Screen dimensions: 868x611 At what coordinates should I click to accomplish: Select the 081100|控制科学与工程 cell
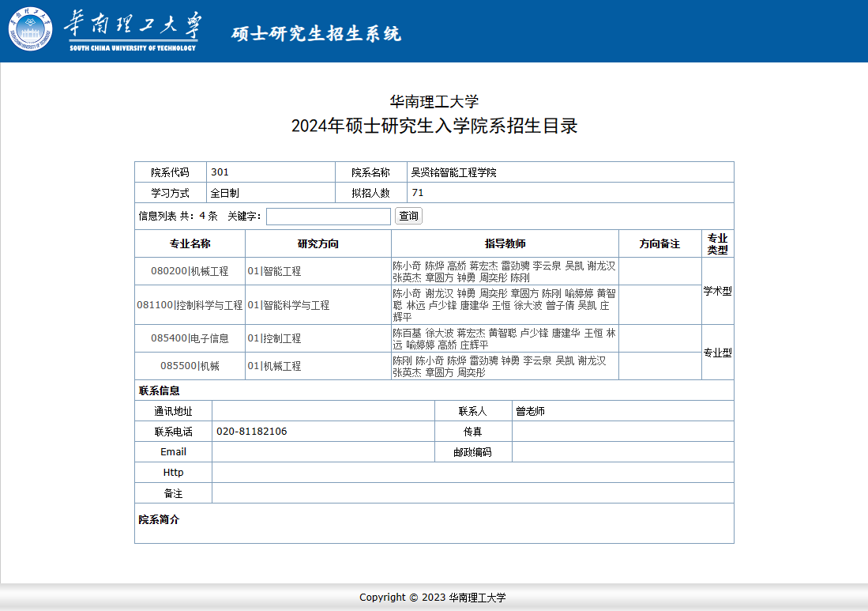(x=190, y=305)
